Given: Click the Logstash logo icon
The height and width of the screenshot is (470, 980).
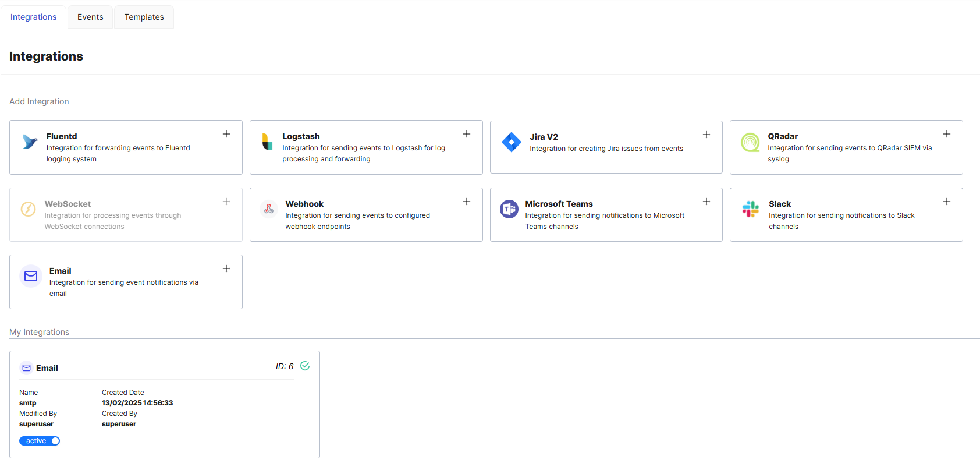Looking at the screenshot, I should coord(267,142).
